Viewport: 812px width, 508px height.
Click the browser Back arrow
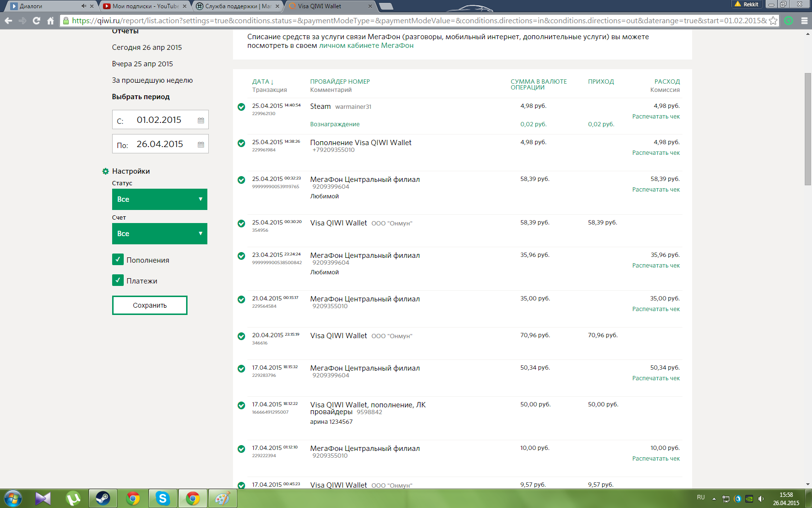[8, 21]
